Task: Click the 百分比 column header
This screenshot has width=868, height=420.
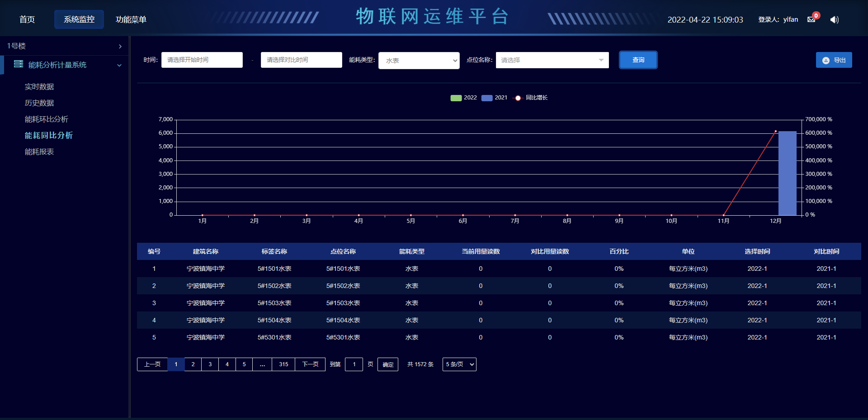Action: pos(619,251)
